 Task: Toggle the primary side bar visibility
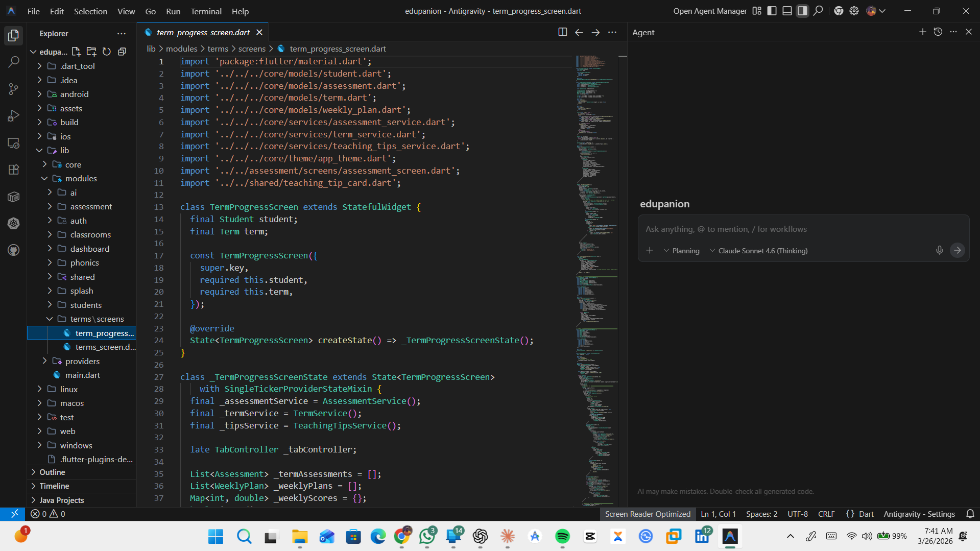[772, 11]
